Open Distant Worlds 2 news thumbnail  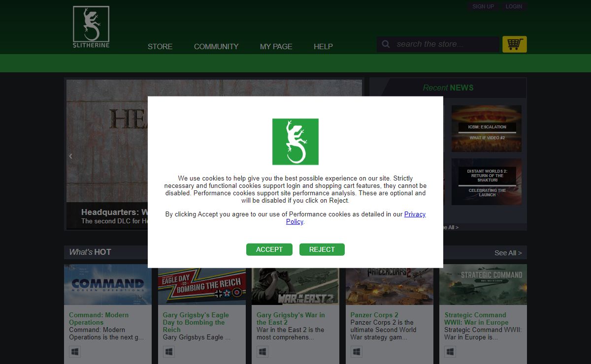[x=487, y=182]
